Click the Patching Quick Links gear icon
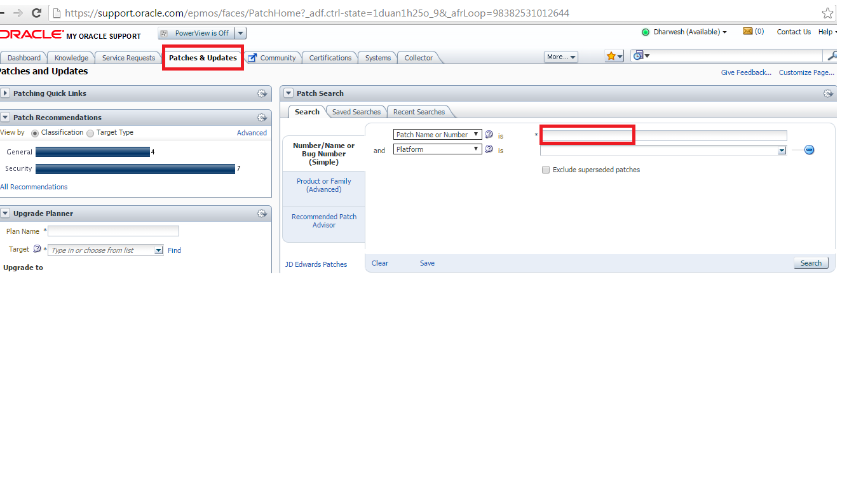Screen dimensions: 868x488 pyautogui.click(x=262, y=93)
